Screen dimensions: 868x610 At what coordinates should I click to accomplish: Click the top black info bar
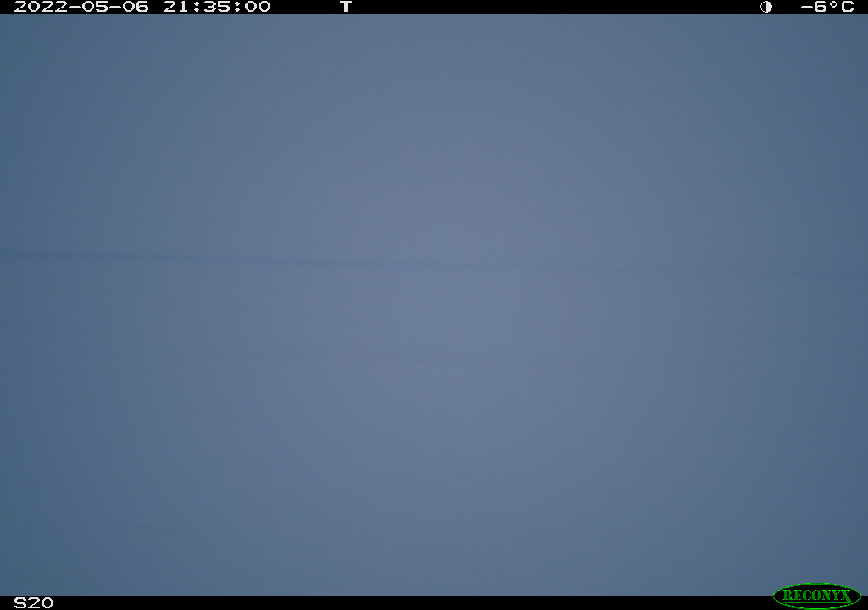(434, 7)
